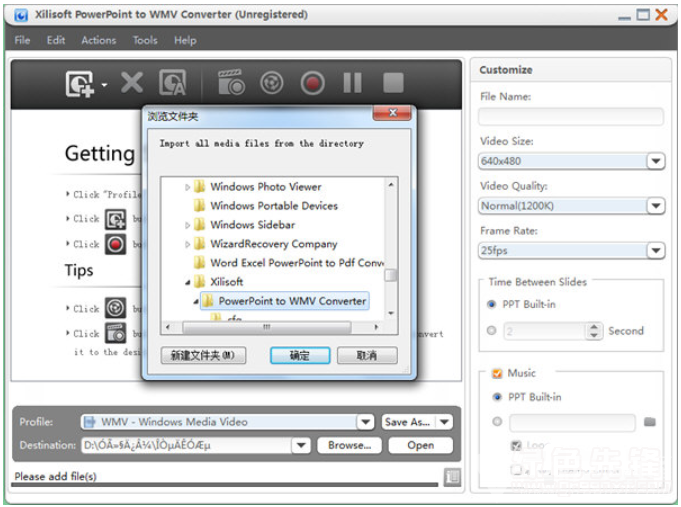Screen dimensions: 681x507
Task: Click the Xilisoft app icon in title bar
Action: coord(21,15)
